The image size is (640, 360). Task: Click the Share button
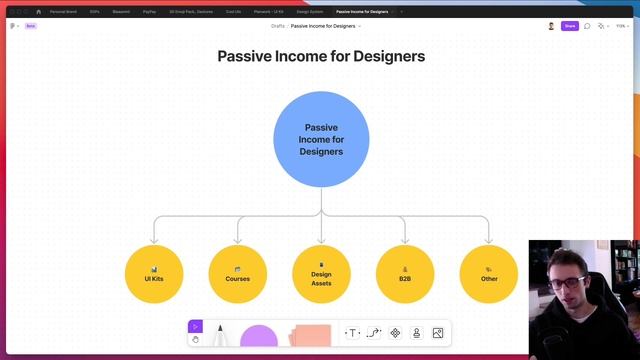[x=570, y=26]
